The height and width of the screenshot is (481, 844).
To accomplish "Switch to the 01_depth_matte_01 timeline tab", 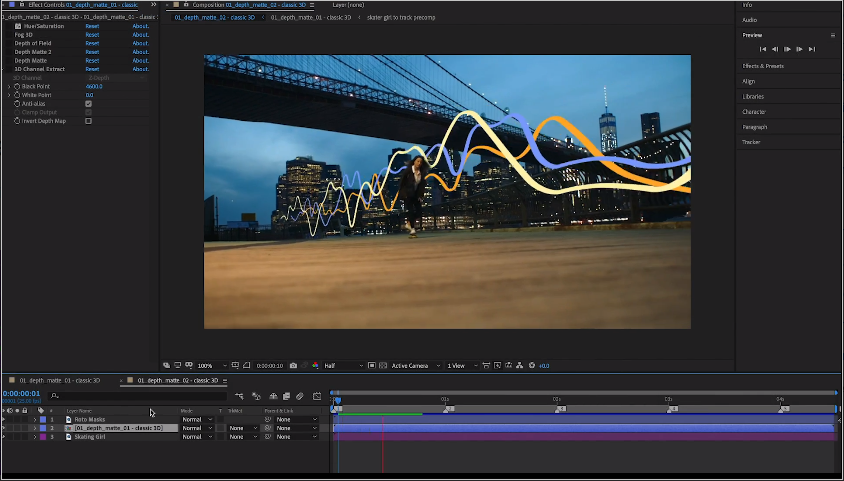I will (60, 380).
